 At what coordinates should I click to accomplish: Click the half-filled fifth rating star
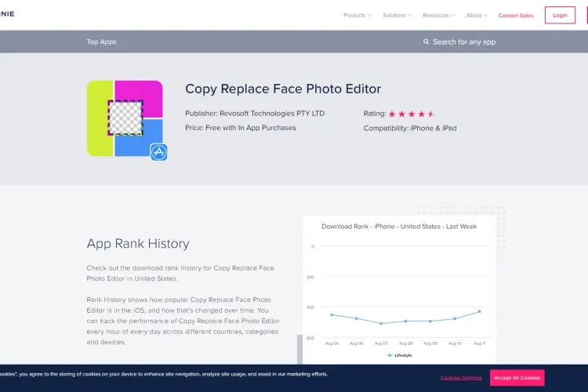tap(431, 114)
